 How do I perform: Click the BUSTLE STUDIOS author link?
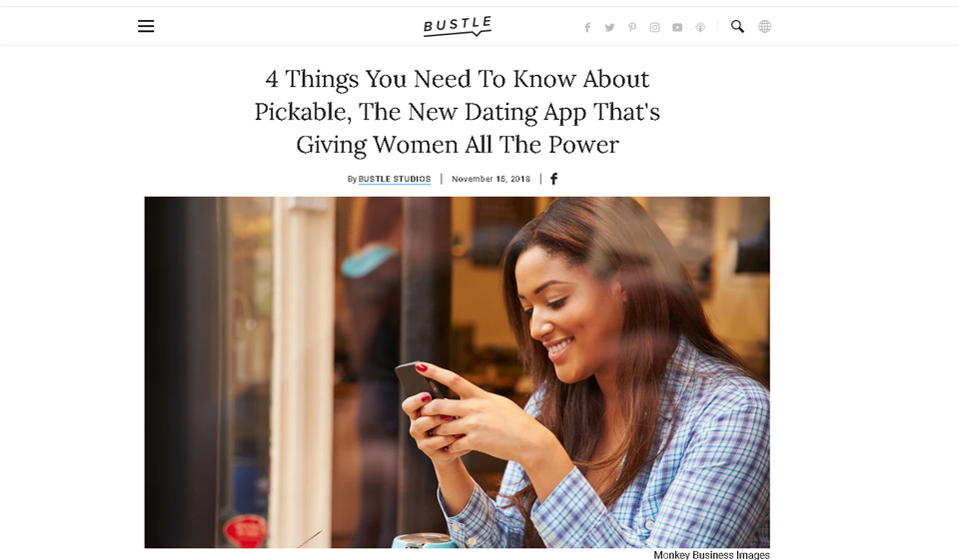point(395,179)
